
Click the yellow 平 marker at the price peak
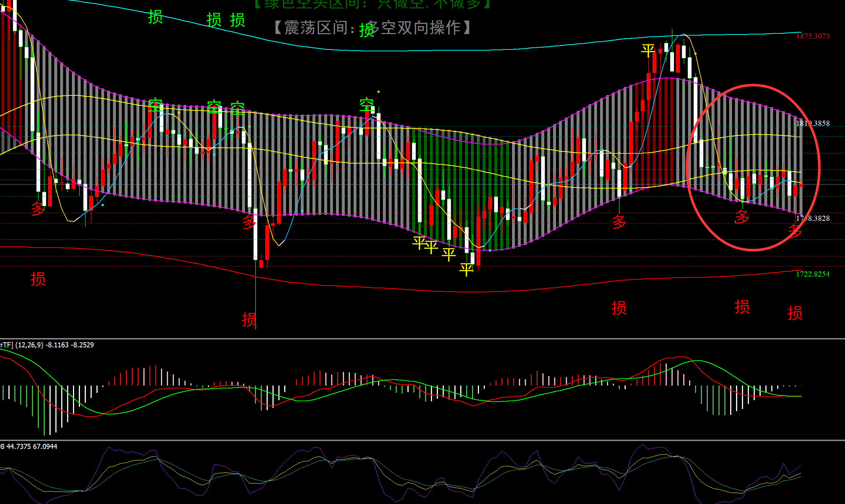[x=648, y=50]
